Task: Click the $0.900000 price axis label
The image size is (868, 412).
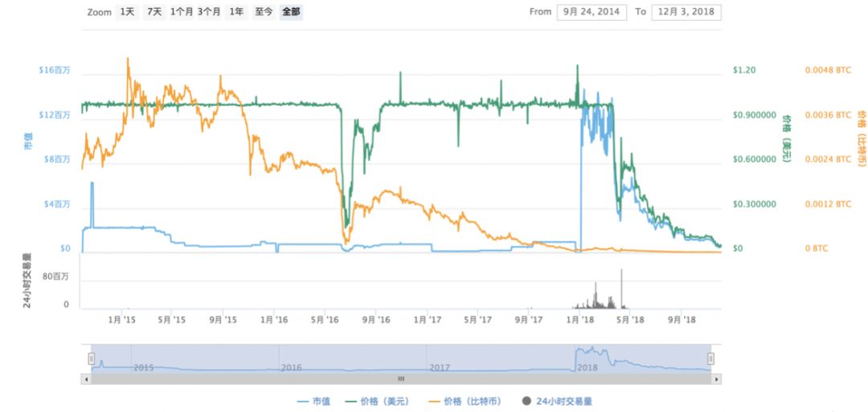Action: tap(753, 115)
